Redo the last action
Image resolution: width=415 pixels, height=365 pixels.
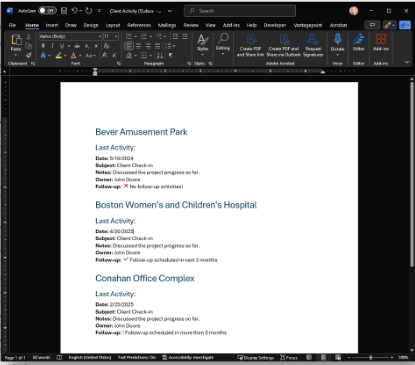[88, 11]
